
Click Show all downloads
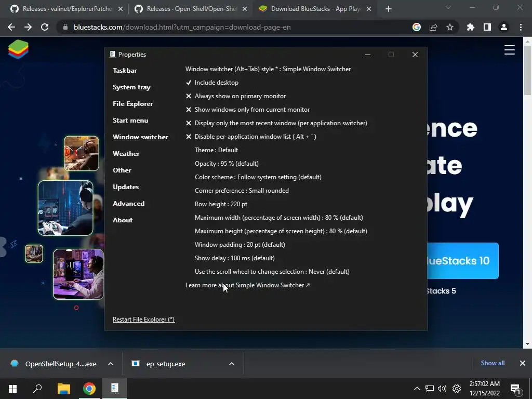(x=493, y=363)
